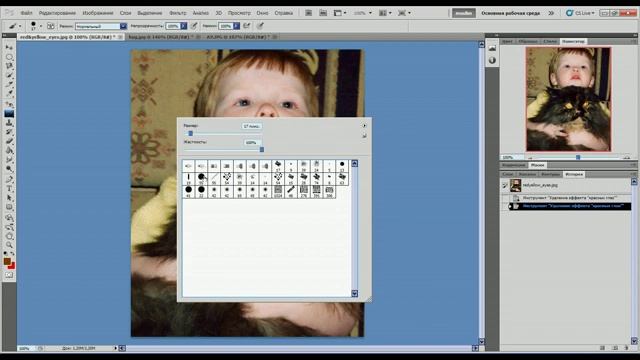Image resolution: width=640 pixels, height=360 pixels.
Task: Close the redyellow_eyes.jpg document tab
Action: point(120,37)
